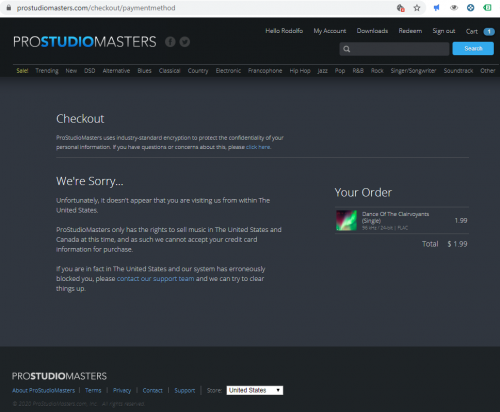Open the Country genre

(x=198, y=71)
